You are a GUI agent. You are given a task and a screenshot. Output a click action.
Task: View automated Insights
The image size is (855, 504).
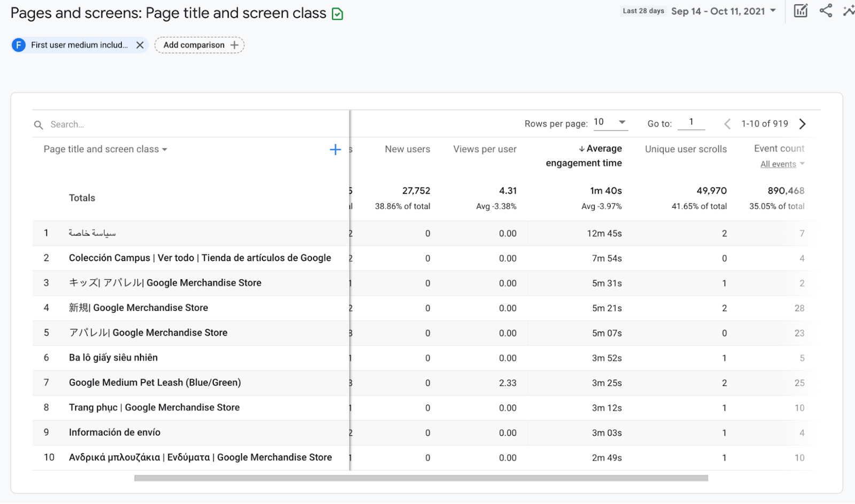(x=849, y=11)
